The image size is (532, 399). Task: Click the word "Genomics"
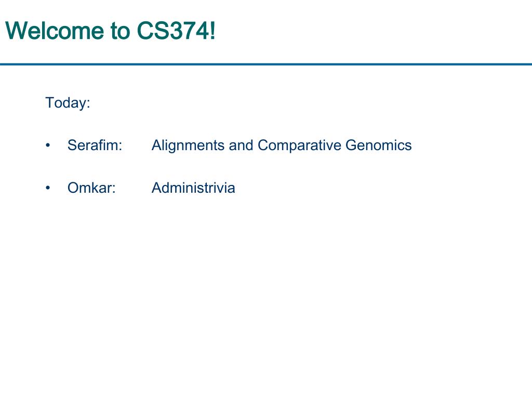(x=379, y=145)
